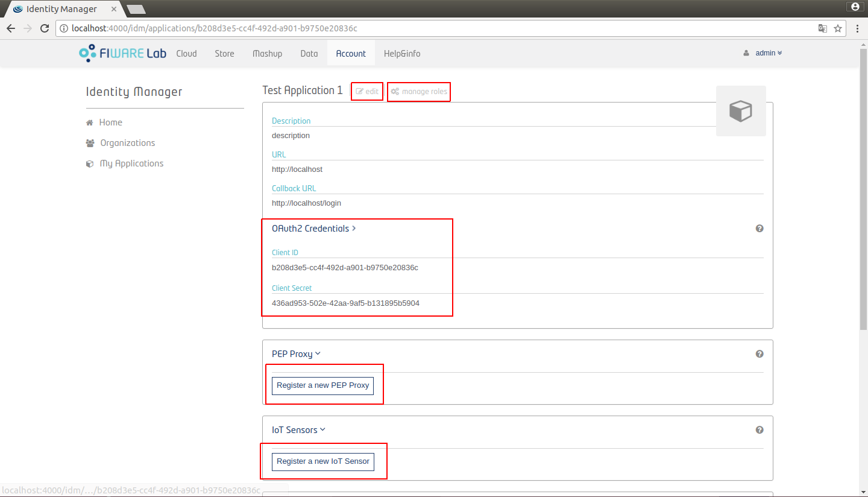
Task: Click the Callback URL value http://localhost/login
Action: 306,203
